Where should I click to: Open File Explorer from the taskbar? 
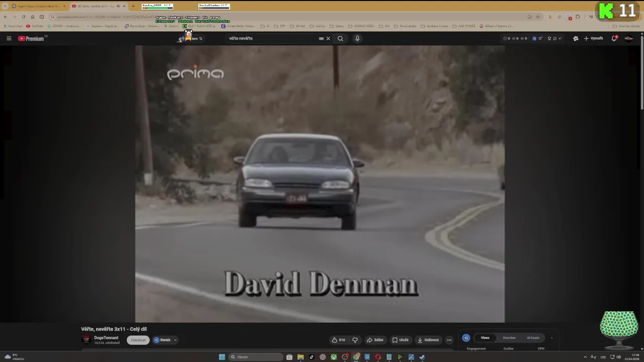[x=300, y=357]
